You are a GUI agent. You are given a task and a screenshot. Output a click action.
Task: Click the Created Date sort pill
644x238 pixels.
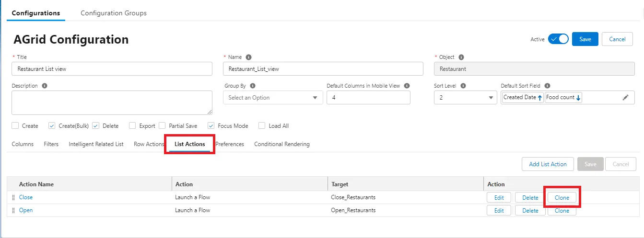523,98
